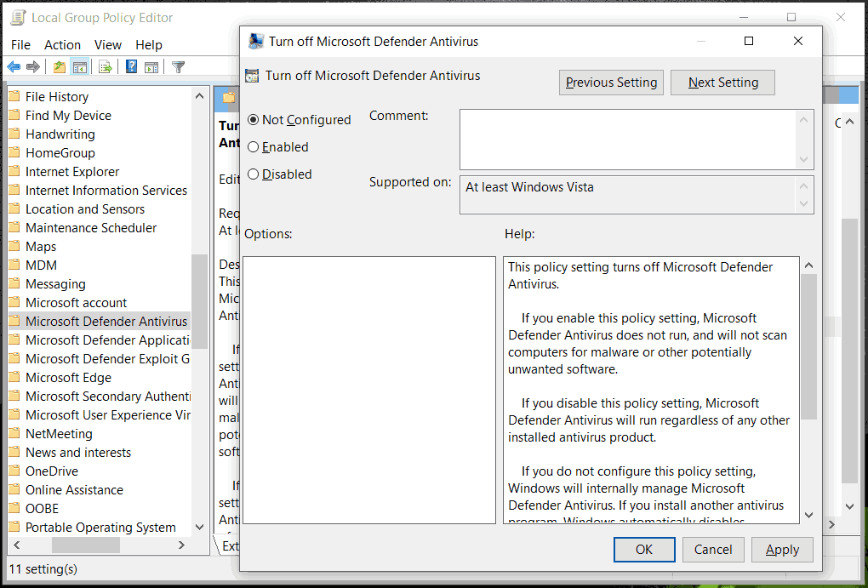Click the tree horizontal scroll left arrow
Viewport: 868px width, 588px height.
pyautogui.click(x=17, y=545)
